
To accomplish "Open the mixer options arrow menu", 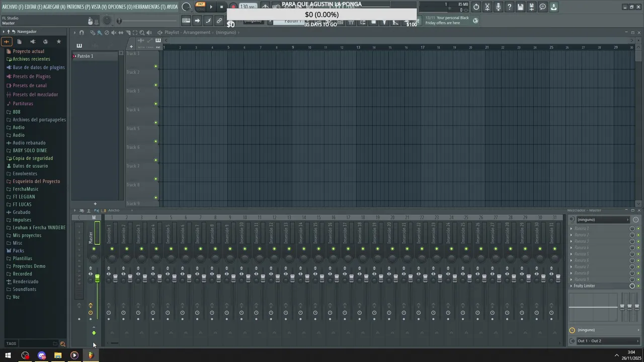I will click(x=74, y=210).
